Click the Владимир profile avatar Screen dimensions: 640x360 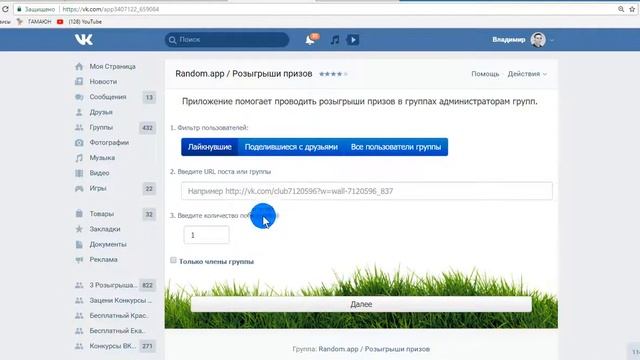coord(538,40)
